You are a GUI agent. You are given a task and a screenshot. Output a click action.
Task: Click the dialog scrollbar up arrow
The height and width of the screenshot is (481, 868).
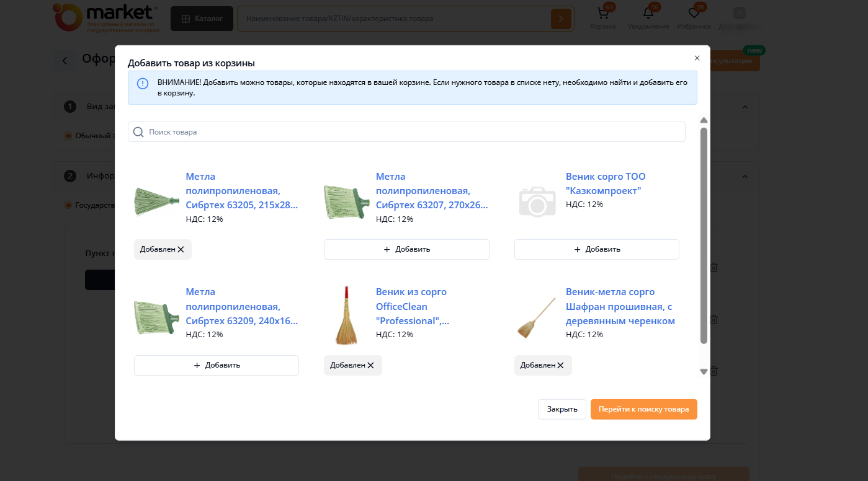click(704, 120)
